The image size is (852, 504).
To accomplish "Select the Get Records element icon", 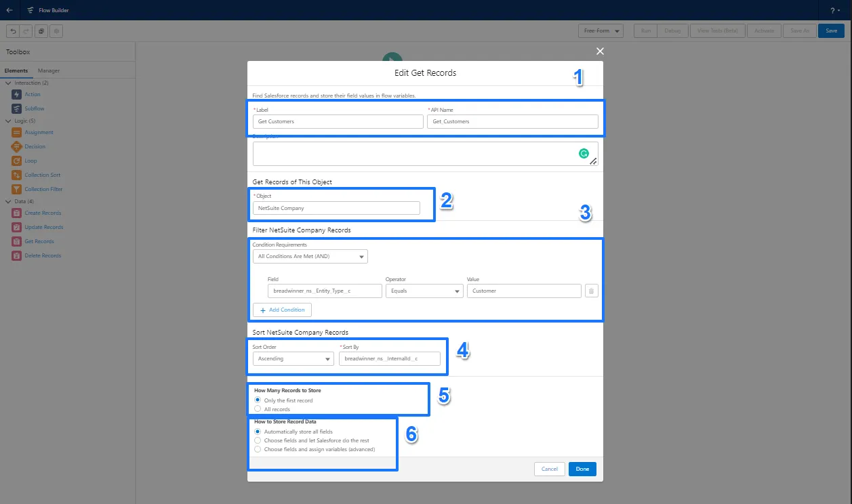I will [17, 241].
